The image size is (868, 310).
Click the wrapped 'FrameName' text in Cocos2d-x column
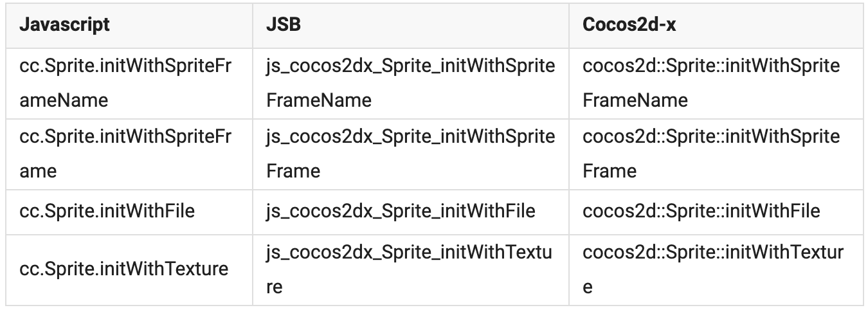pyautogui.click(x=635, y=100)
